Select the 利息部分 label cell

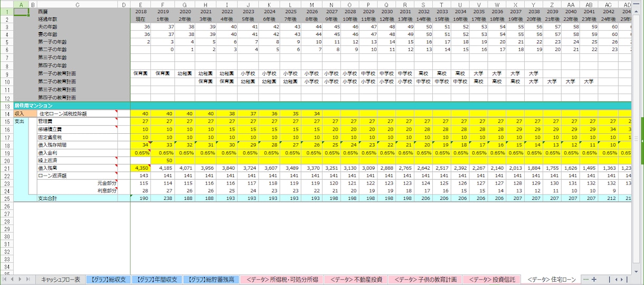pos(78,191)
